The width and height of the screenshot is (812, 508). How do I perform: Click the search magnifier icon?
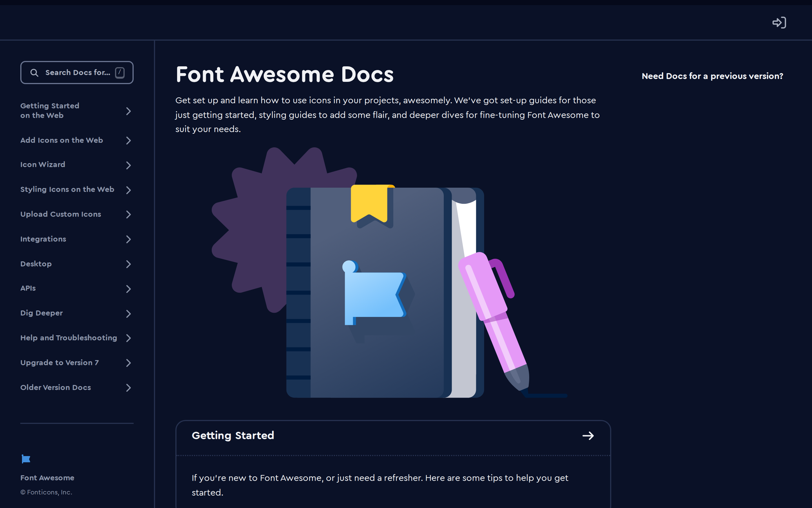pyautogui.click(x=34, y=73)
